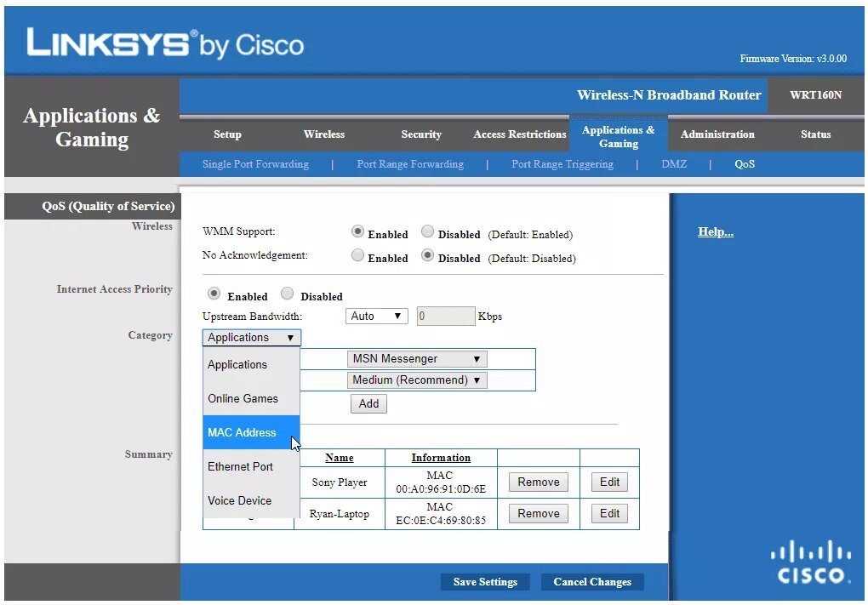Click the QoS (Quality of Service) heading
The height and width of the screenshot is (605, 868).
[x=109, y=207]
